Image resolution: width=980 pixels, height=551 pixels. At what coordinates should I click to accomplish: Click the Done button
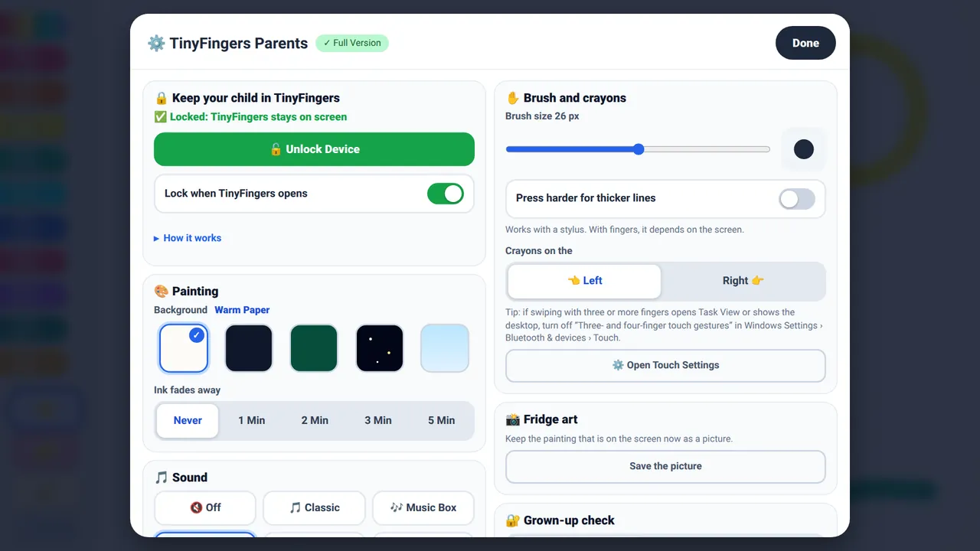pos(805,43)
